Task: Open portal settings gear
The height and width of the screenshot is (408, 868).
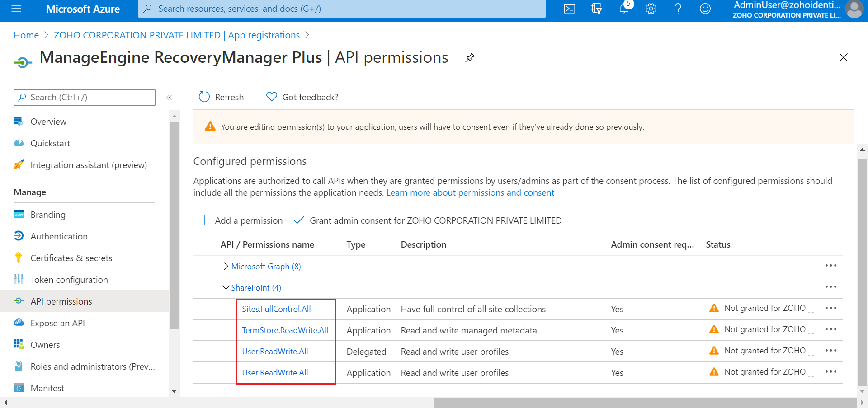Action: [x=651, y=9]
